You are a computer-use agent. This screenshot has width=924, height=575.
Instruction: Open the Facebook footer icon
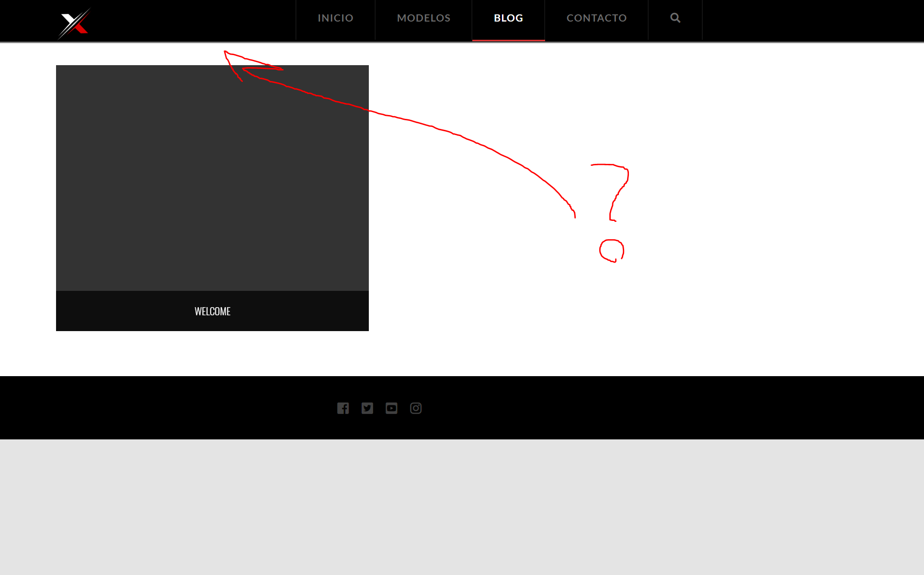point(343,408)
